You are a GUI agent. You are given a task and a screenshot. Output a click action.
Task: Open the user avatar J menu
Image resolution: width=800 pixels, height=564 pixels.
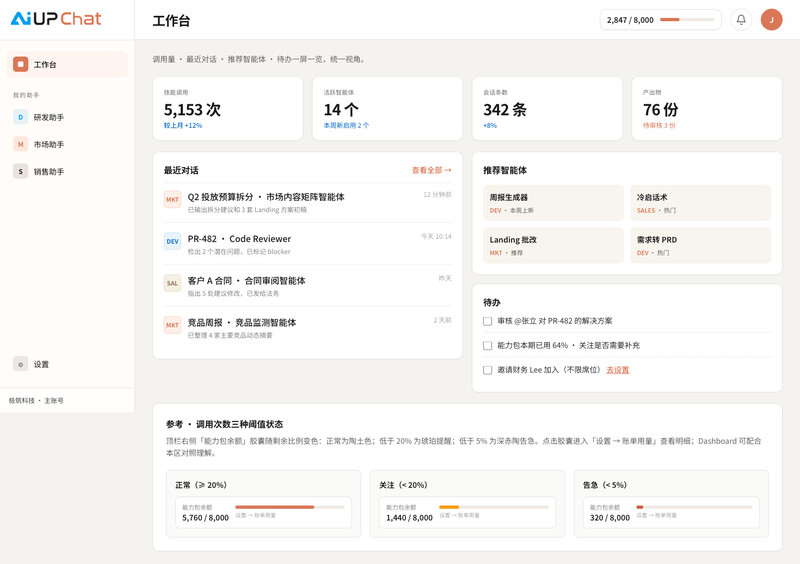pyautogui.click(x=771, y=19)
